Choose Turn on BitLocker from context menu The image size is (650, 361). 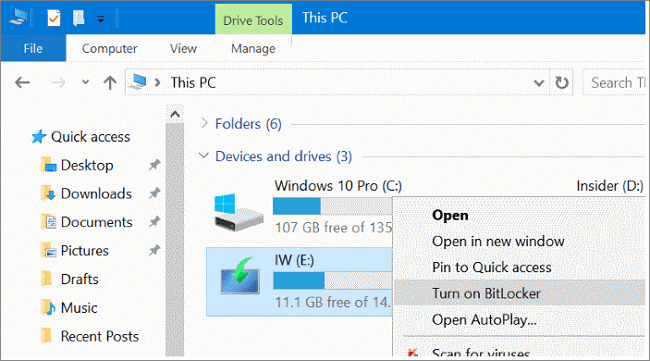pos(486,293)
